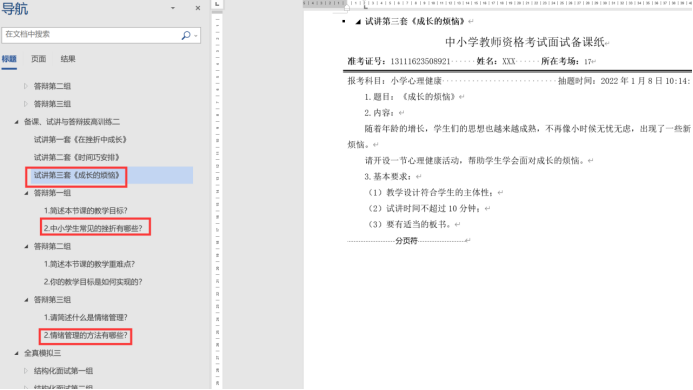Open heading 2.情绪管理的方法有哪些?
The height and width of the screenshot is (390, 693).
85,335
